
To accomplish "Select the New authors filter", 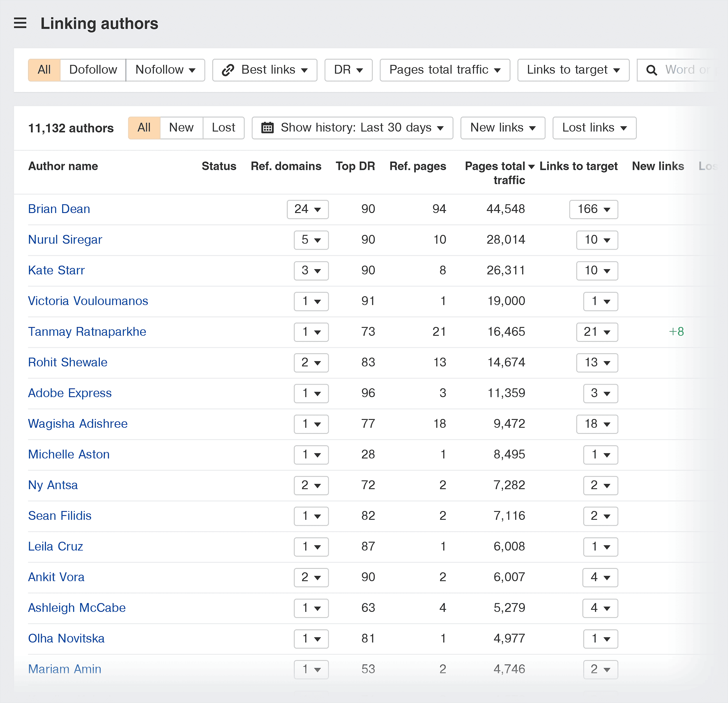I will point(181,128).
